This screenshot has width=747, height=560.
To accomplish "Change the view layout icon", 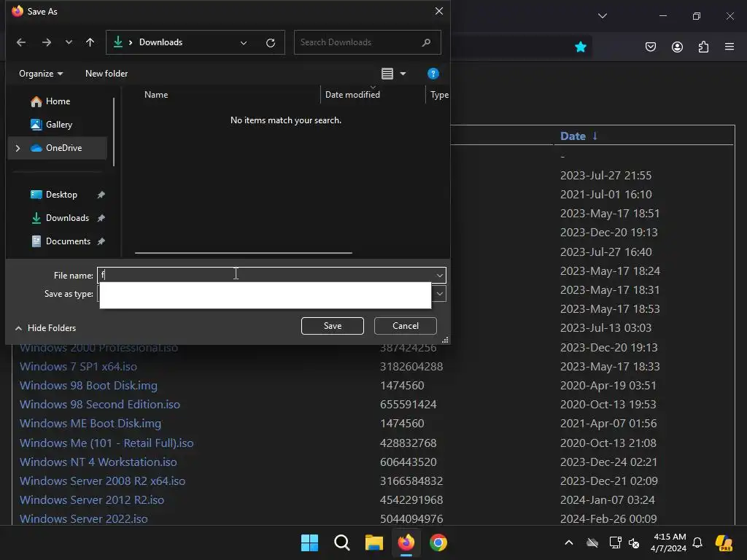I will click(387, 74).
